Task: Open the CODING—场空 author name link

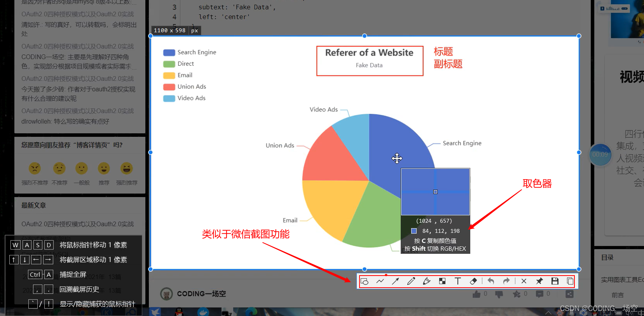Action: click(201, 294)
